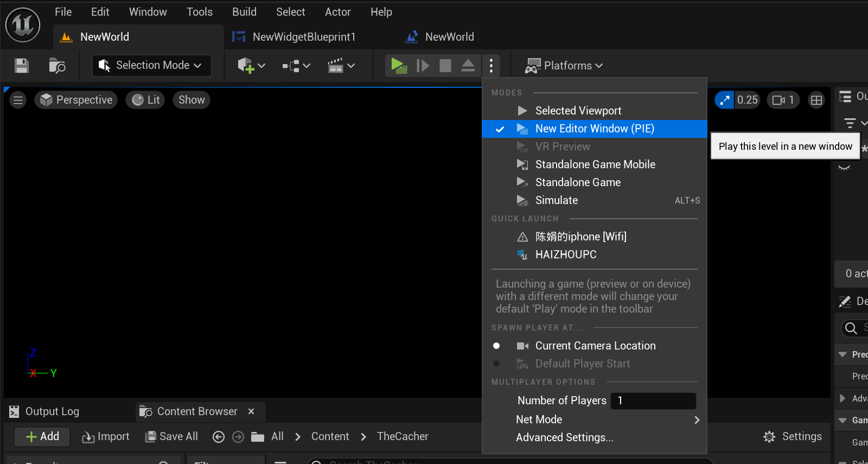Open the Blueprints toolbar dropdown
The height and width of the screenshot is (464, 868).
296,66
